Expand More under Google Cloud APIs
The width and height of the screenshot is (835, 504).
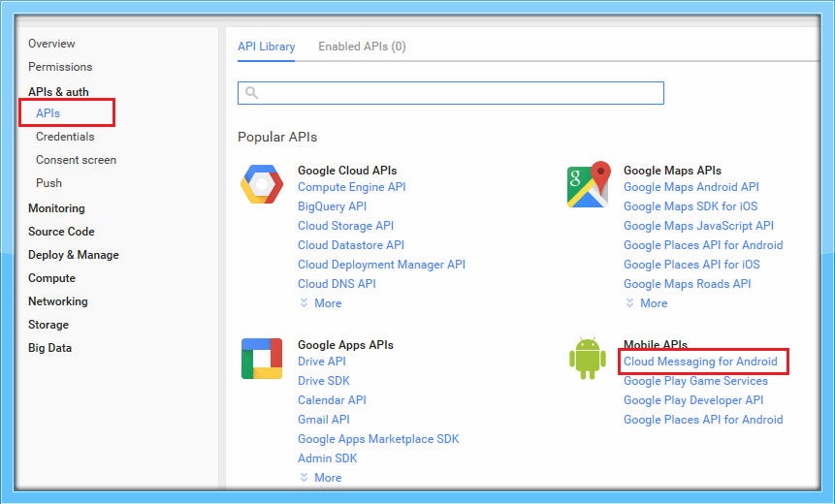[x=321, y=303]
